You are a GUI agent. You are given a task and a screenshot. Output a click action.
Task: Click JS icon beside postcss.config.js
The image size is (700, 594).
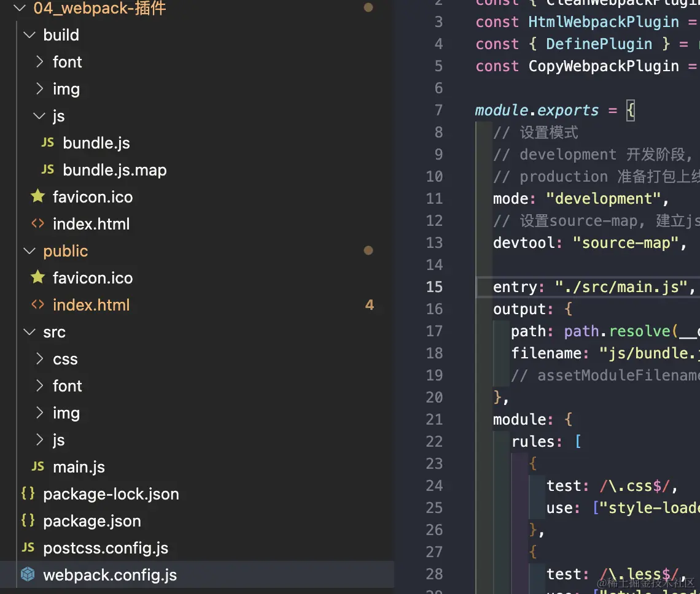click(28, 547)
